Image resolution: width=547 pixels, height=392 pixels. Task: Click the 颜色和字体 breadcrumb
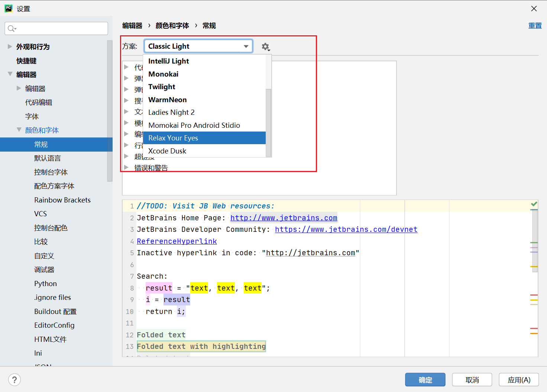[172, 26]
